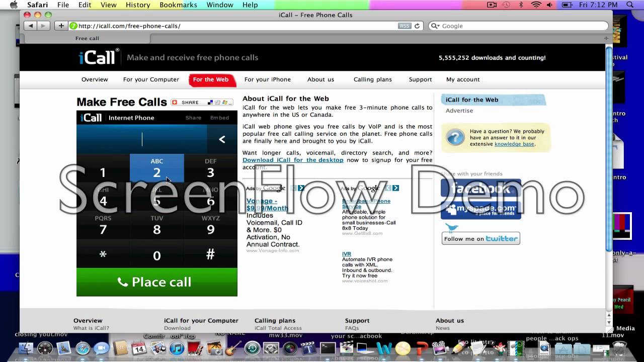Open iTunes from the Dock
The height and width of the screenshot is (362, 644).
pyautogui.click(x=177, y=348)
